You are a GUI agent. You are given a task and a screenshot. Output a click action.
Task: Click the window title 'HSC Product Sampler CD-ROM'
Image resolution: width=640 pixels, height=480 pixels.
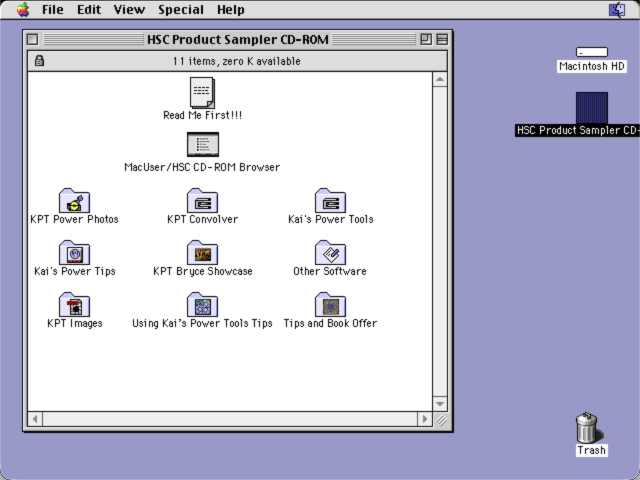(x=238, y=39)
